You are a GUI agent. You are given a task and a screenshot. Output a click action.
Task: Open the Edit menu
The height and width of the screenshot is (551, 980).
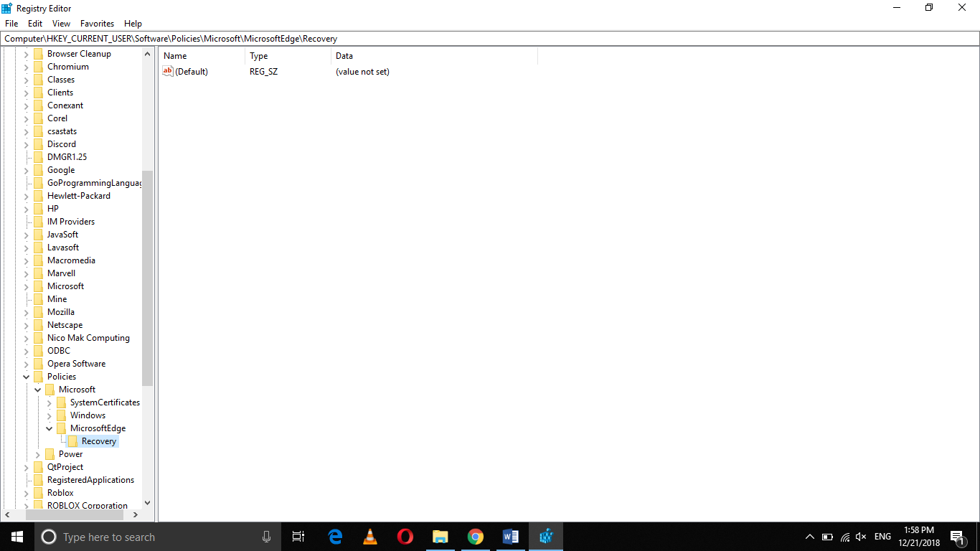[34, 23]
